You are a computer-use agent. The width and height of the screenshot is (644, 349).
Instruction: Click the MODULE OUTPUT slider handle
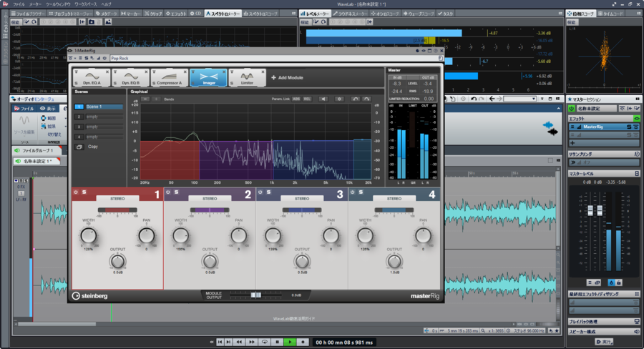256,295
